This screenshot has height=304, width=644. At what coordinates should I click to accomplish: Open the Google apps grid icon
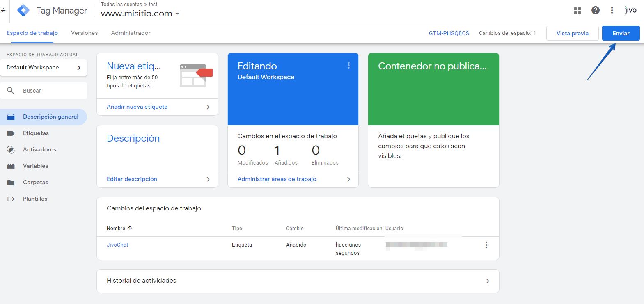tap(578, 11)
